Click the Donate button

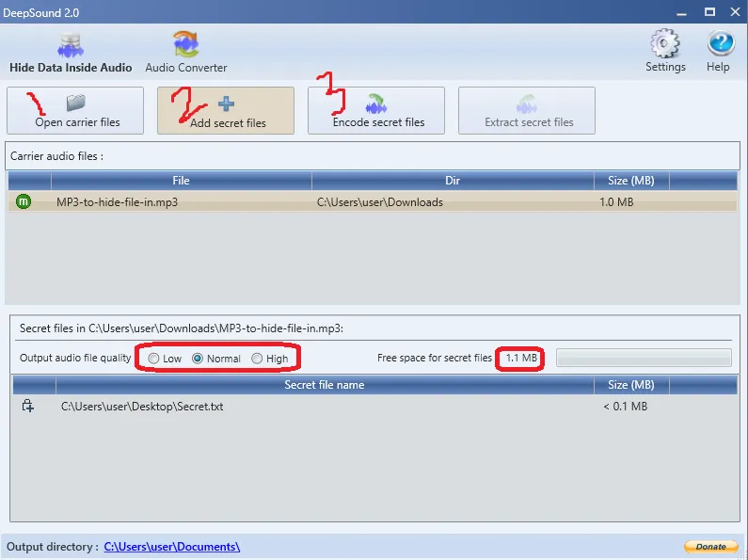pyautogui.click(x=710, y=547)
